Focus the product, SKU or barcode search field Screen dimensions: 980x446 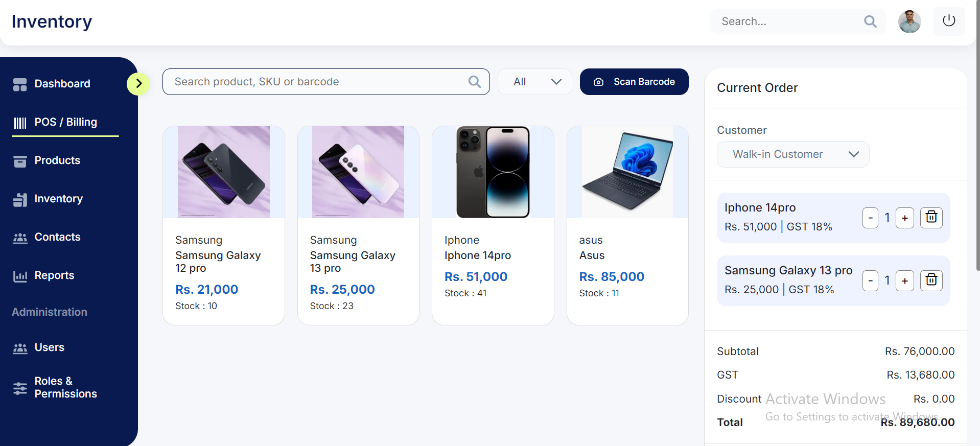click(x=326, y=82)
